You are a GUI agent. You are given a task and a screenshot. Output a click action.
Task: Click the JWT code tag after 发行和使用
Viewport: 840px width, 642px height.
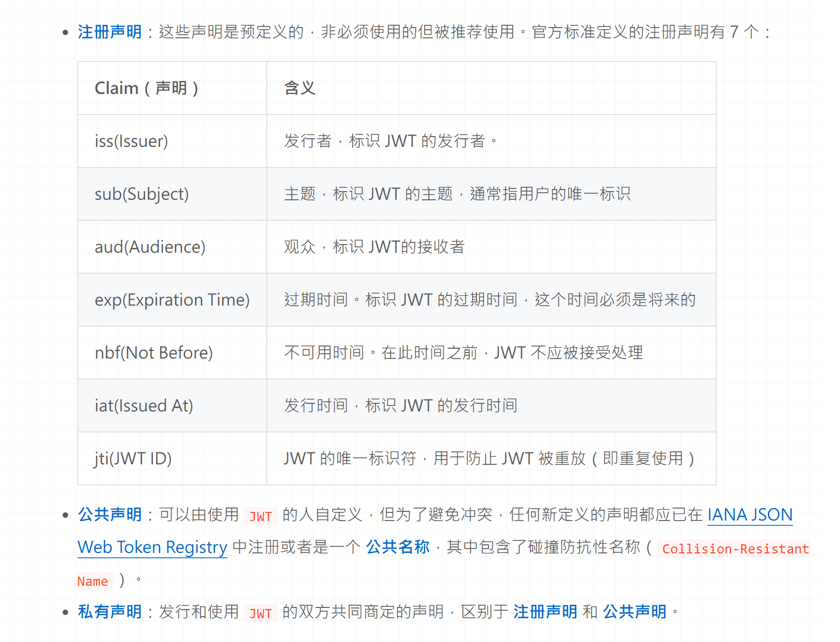coord(260,613)
